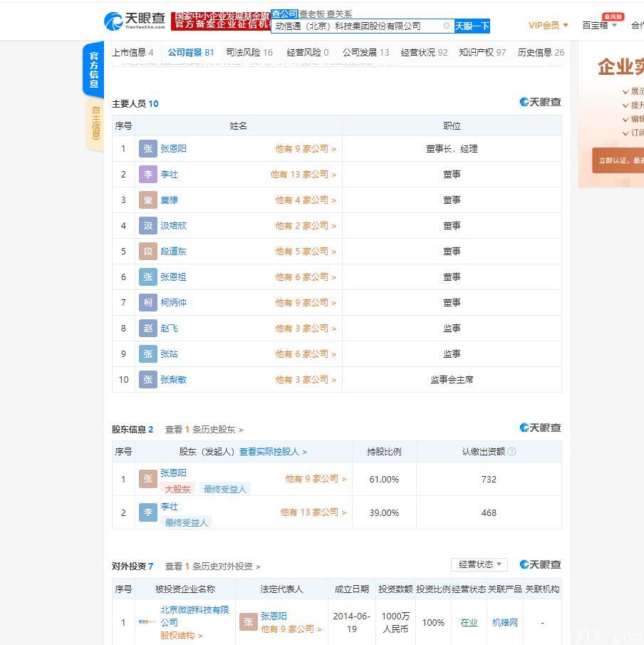
Task: Open 张恩阳's avatar in the shareholder table
Action: [148, 479]
